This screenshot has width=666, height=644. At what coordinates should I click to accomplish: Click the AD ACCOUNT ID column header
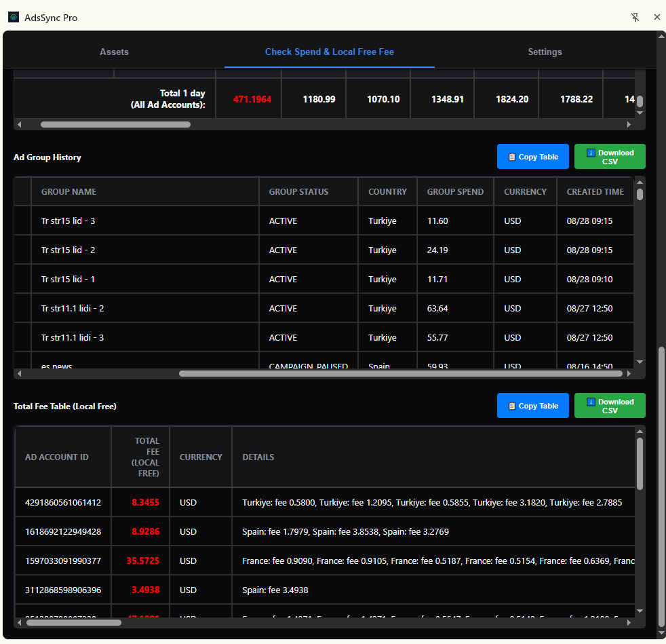tap(63, 457)
